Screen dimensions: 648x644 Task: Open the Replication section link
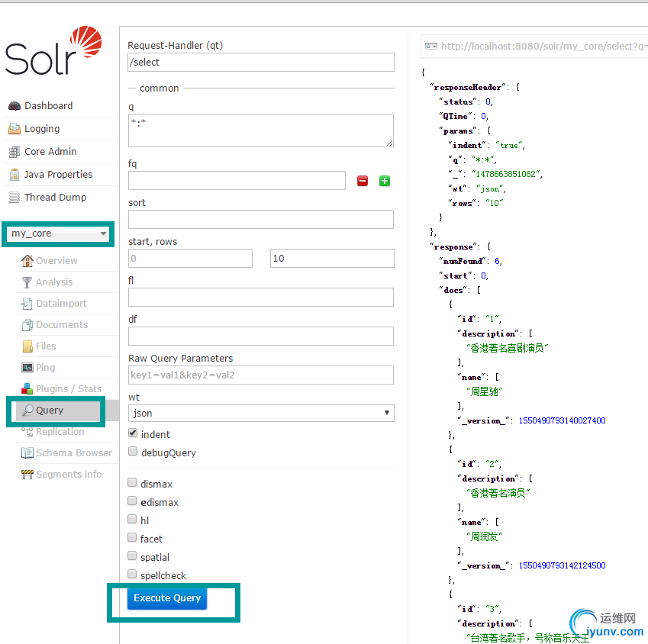(60, 432)
